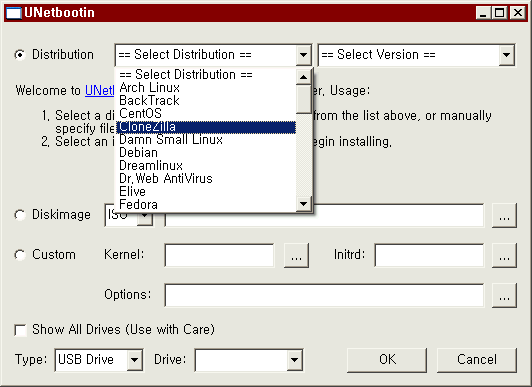Choose '== Select Distribution ==' list entry
This screenshot has height=387, width=532.
206,75
